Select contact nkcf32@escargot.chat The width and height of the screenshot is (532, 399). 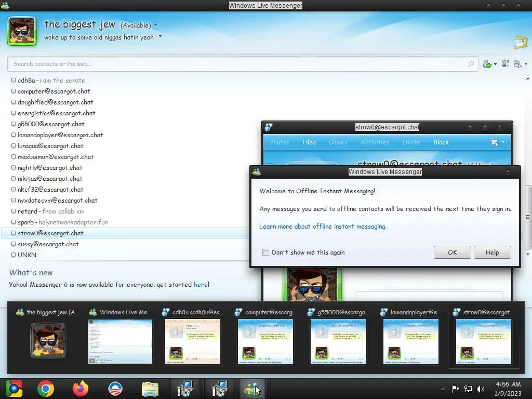pyautogui.click(x=50, y=189)
